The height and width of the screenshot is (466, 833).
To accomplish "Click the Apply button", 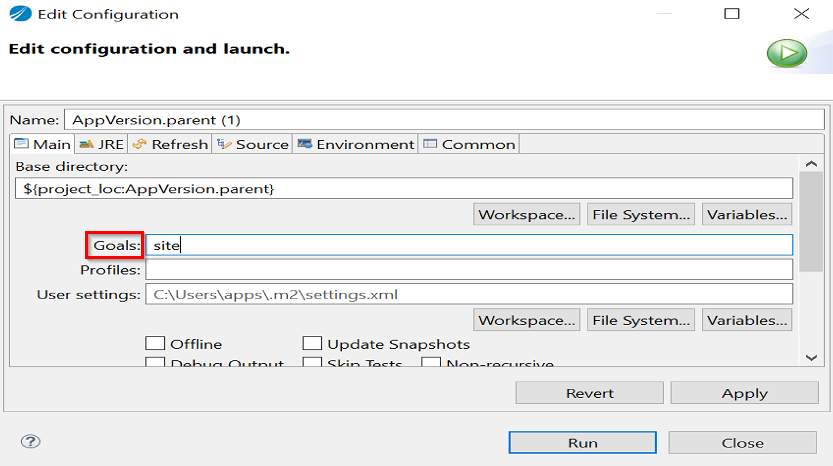I will 744,393.
